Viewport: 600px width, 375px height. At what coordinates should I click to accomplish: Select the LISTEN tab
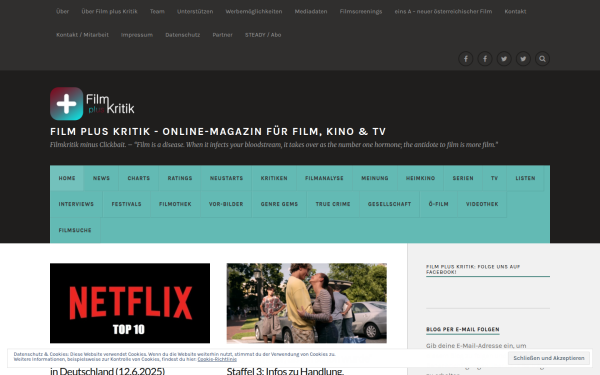tap(525, 178)
